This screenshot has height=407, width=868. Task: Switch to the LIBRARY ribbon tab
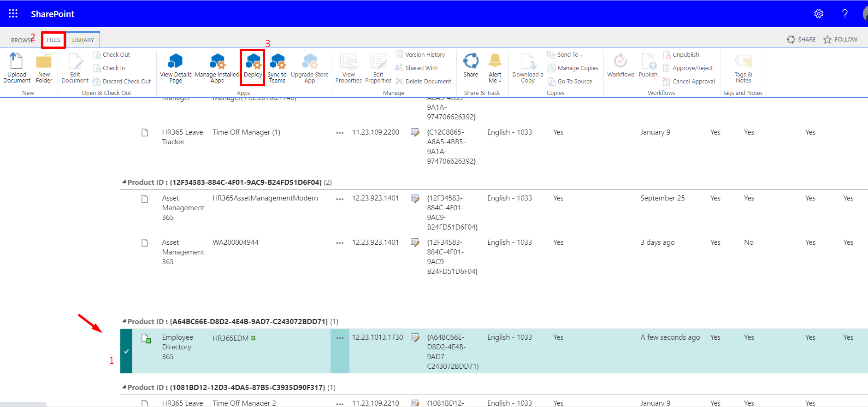(83, 40)
